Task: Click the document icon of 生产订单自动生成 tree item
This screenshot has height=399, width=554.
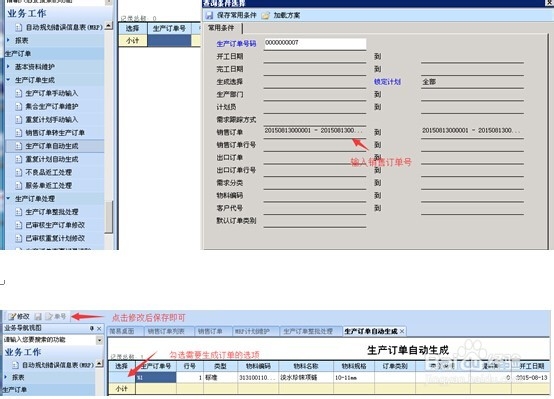Action: pyautogui.click(x=19, y=146)
